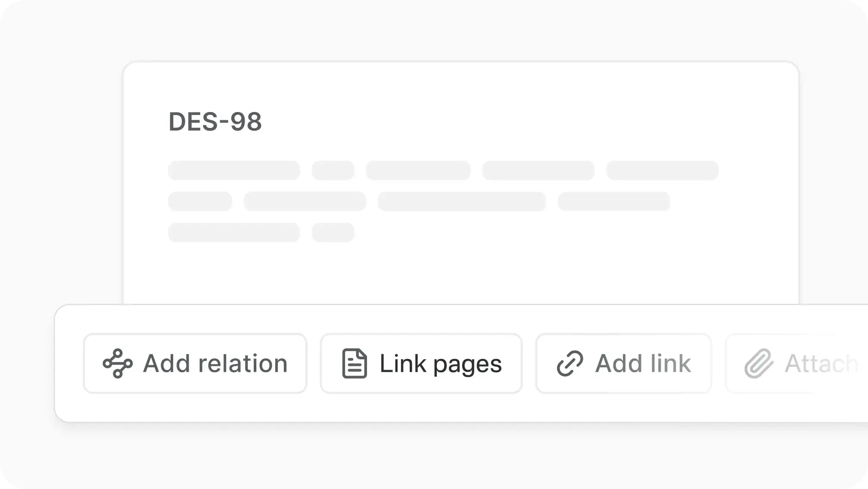Screen dimensions: 868x489
Task: Click the short first placeholder in the middle row
Action: tap(200, 202)
